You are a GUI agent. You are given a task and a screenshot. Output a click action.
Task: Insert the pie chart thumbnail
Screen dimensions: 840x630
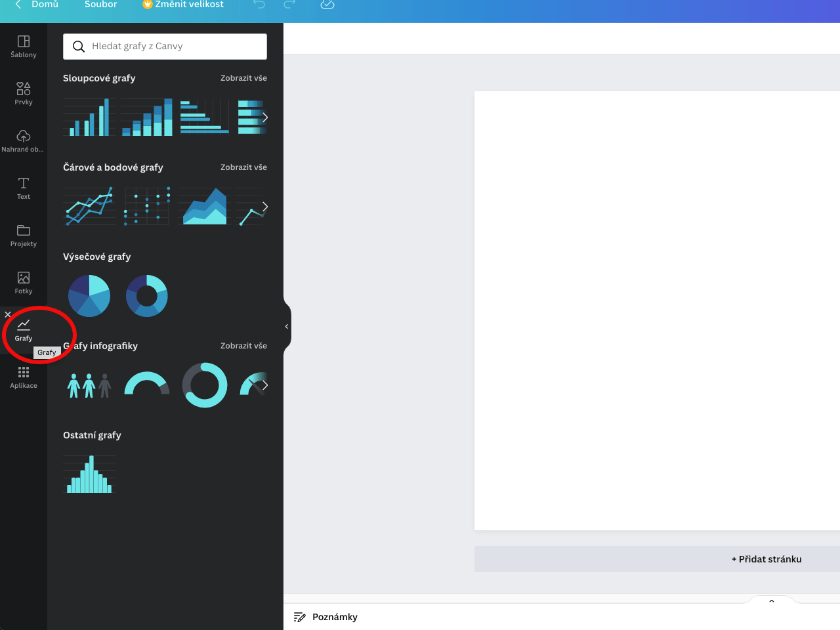coord(89,296)
